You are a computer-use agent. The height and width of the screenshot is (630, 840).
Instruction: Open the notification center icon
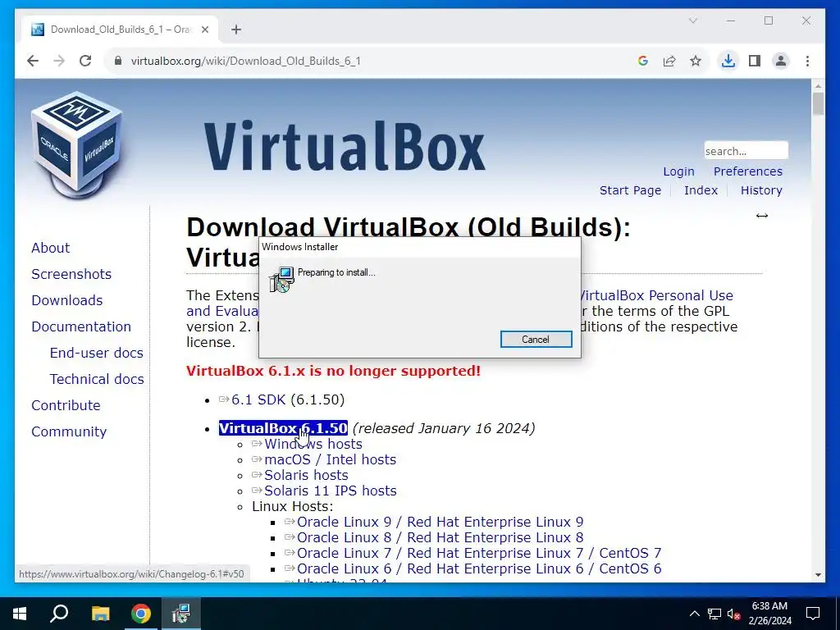point(813,614)
